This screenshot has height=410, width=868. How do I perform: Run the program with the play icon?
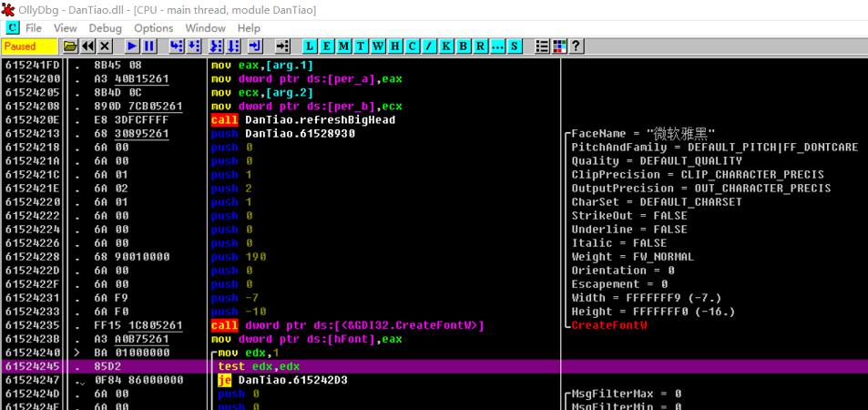pyautogui.click(x=132, y=46)
